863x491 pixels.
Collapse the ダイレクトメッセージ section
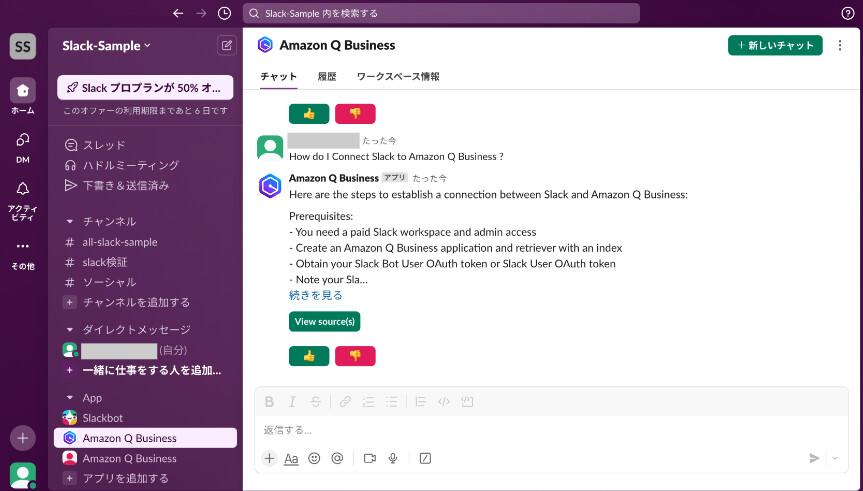pyautogui.click(x=70, y=330)
